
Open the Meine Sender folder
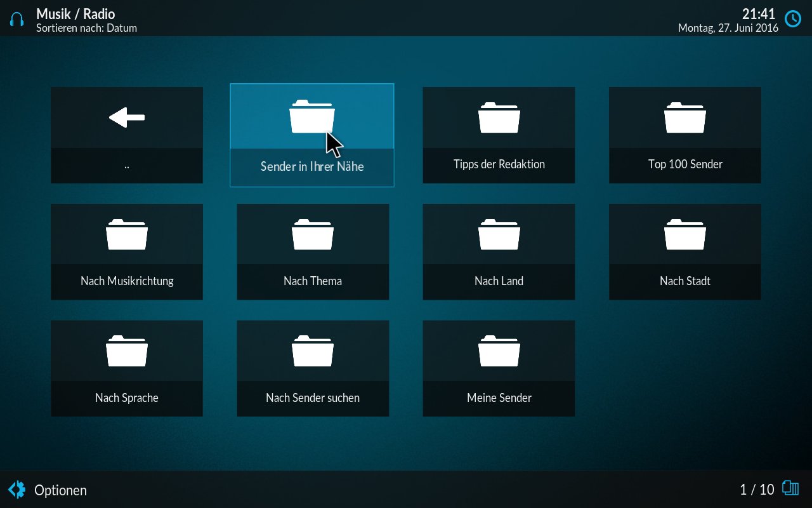(499, 368)
